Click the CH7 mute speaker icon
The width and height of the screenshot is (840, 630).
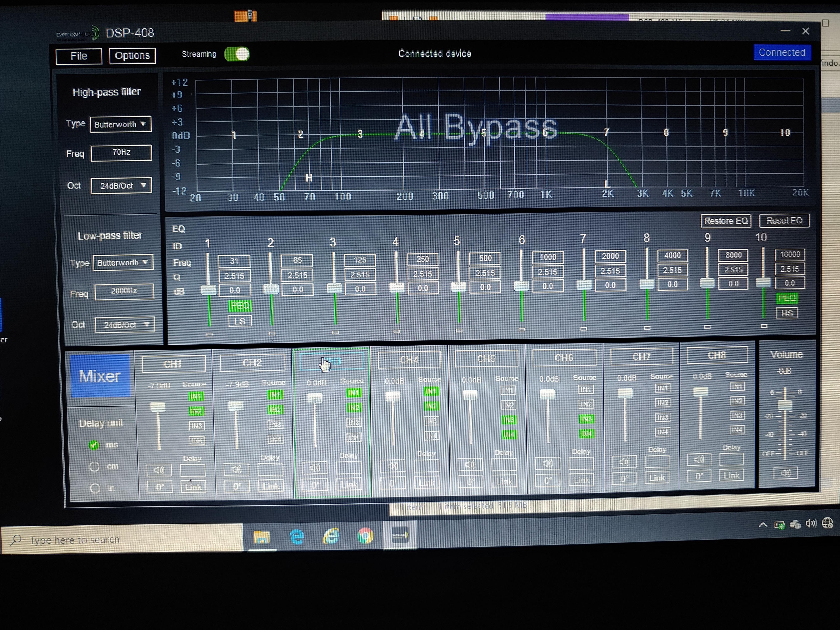(x=624, y=462)
